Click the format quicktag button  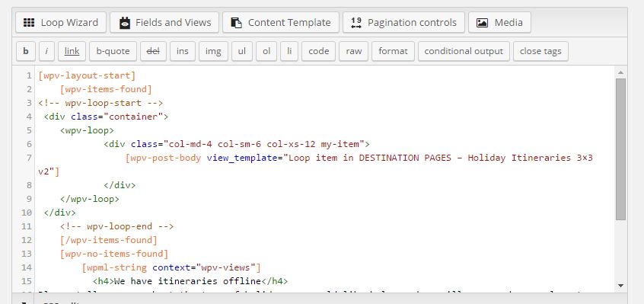pos(393,51)
